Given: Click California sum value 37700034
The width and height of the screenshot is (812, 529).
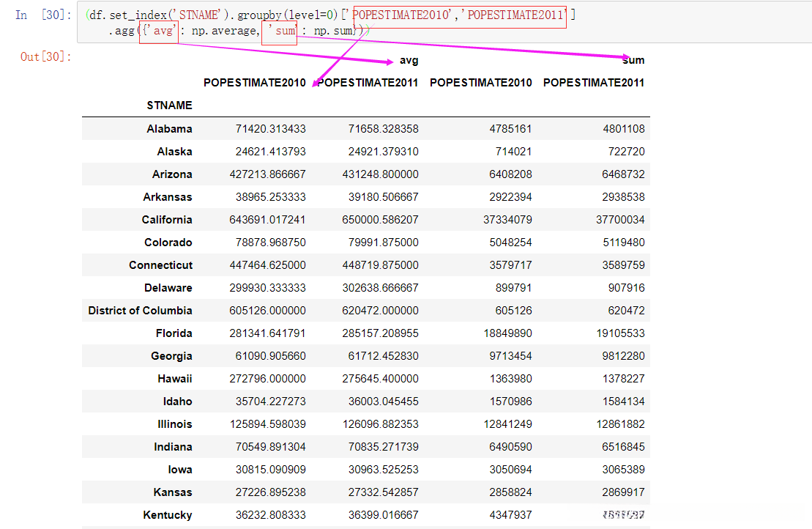Looking at the screenshot, I should click(x=620, y=220).
